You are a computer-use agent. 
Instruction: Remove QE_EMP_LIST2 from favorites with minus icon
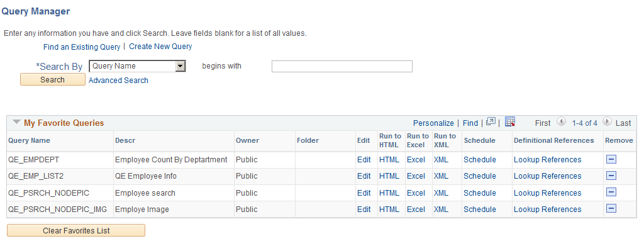coord(611,176)
